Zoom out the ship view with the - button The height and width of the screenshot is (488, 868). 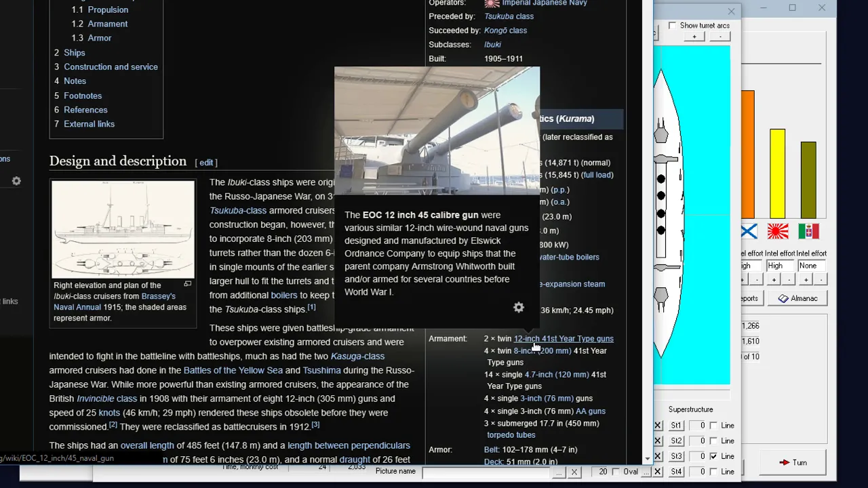(x=720, y=37)
